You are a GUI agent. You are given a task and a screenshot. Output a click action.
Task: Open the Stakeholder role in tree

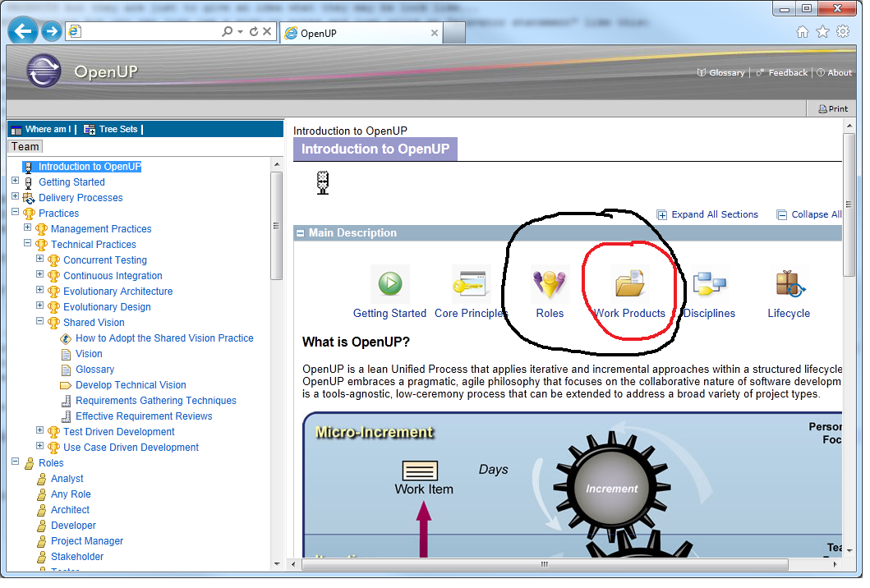(x=77, y=556)
